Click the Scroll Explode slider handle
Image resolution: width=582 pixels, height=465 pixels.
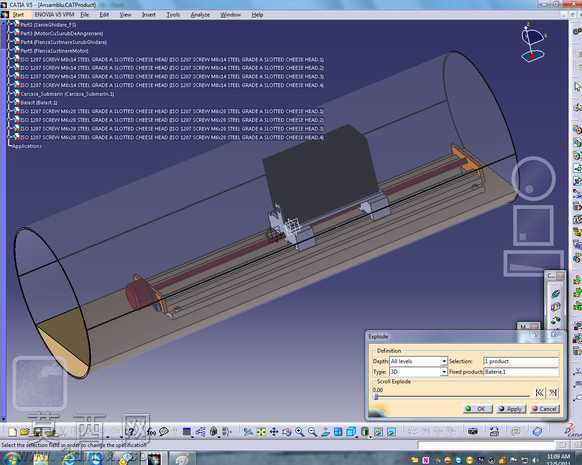pyautogui.click(x=376, y=396)
